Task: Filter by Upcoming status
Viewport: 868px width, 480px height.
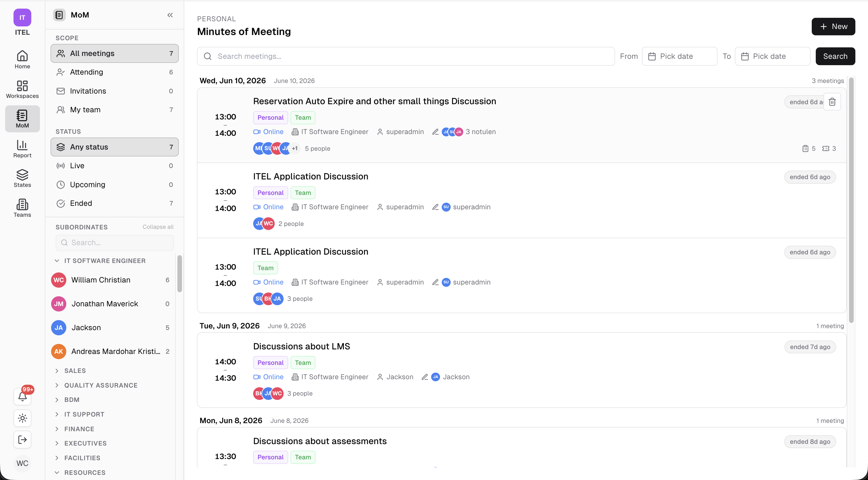Action: point(115,184)
